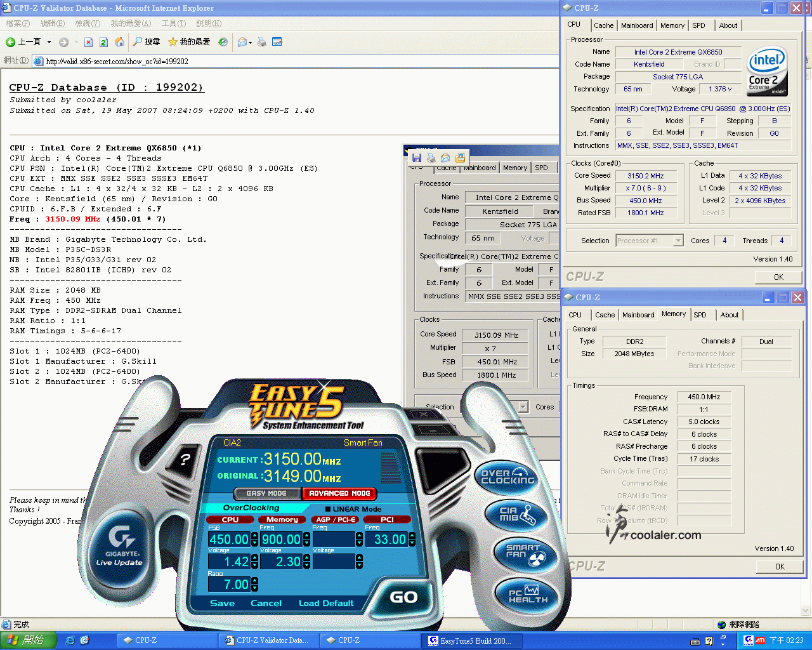The height and width of the screenshot is (650, 812).
Task: Open the Processor #1 selection dropdown
Action: (x=678, y=240)
